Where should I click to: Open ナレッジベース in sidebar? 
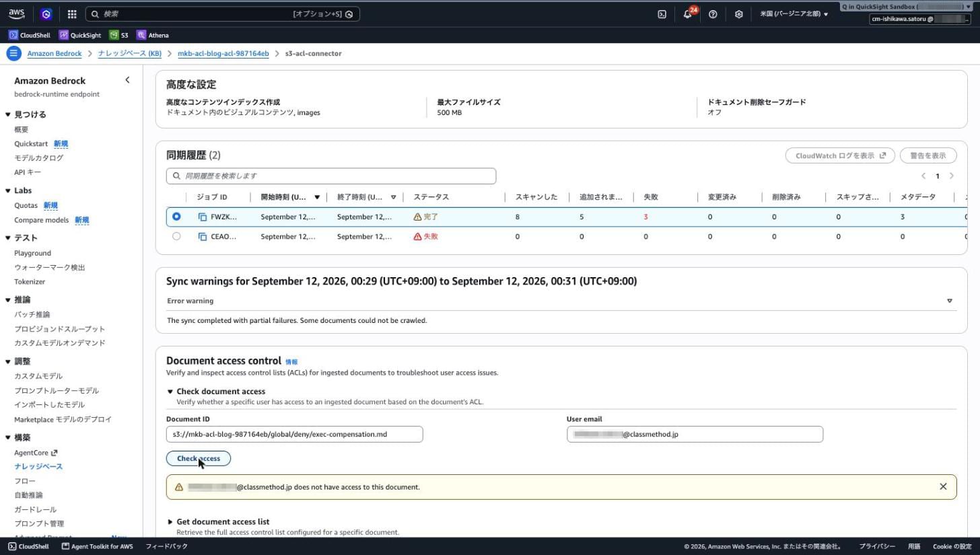pos(38,466)
